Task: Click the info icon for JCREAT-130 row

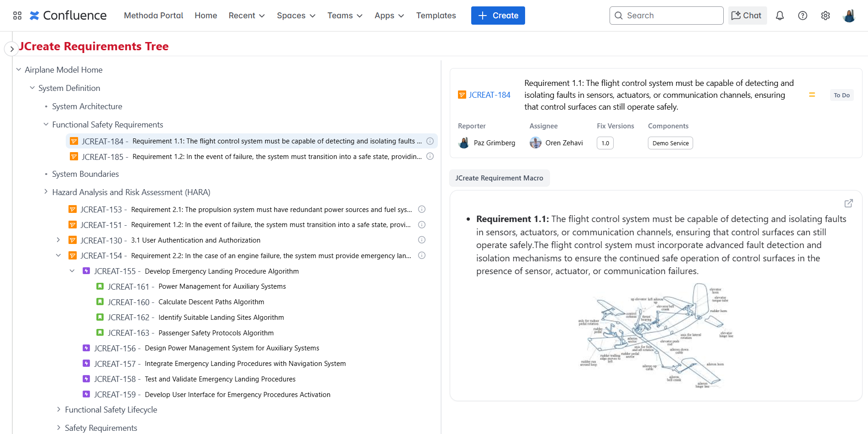Action: [422, 240]
